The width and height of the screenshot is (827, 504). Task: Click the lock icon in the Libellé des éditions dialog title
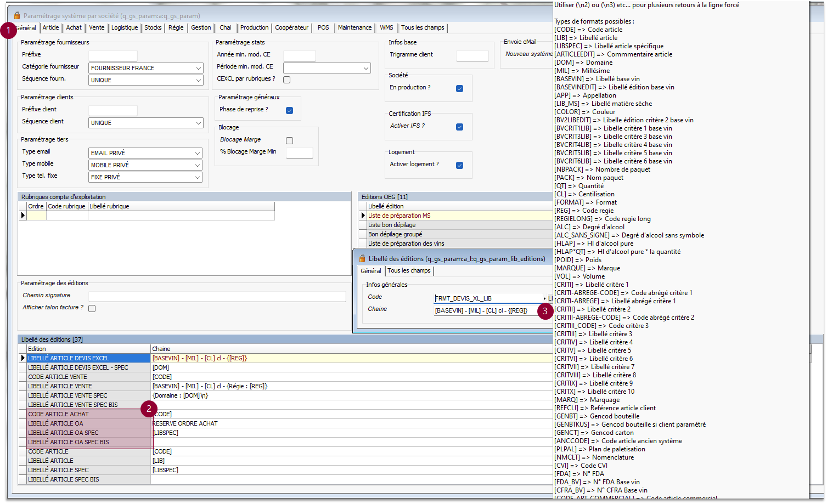[362, 258]
